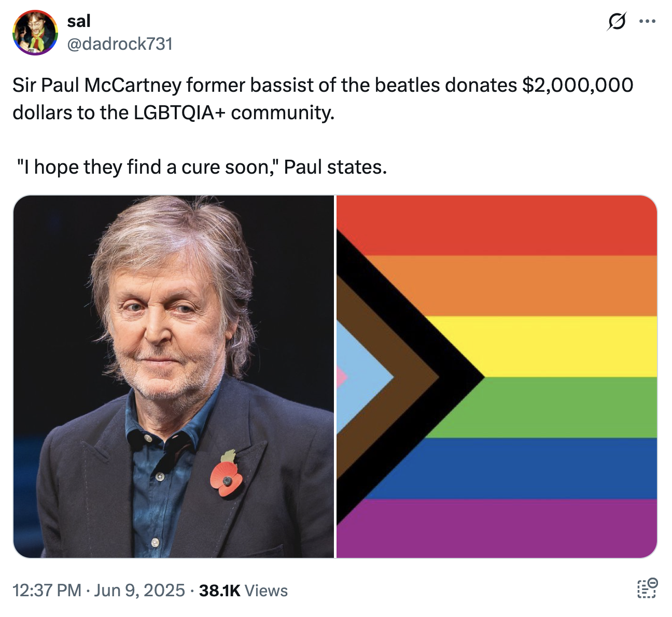The width and height of the screenshot is (672, 617).
Task: Open the @dadrock731 handle link
Action: tap(120, 44)
